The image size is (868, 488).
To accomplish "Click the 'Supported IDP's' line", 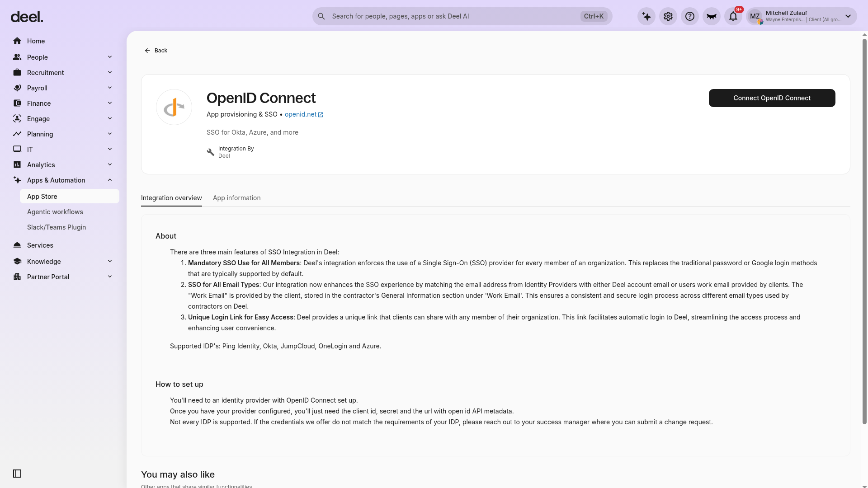I will click(x=275, y=346).
